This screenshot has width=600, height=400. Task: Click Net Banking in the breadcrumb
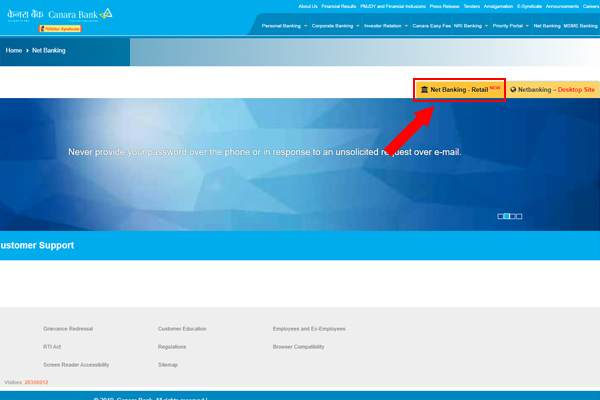(49, 51)
